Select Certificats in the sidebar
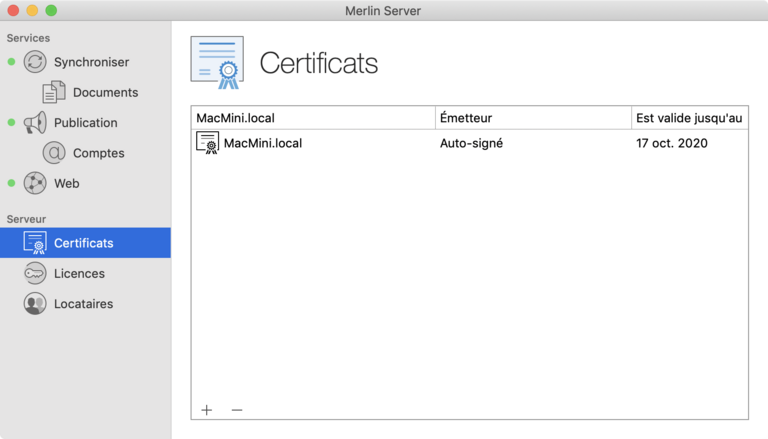The image size is (768, 439). (x=85, y=243)
